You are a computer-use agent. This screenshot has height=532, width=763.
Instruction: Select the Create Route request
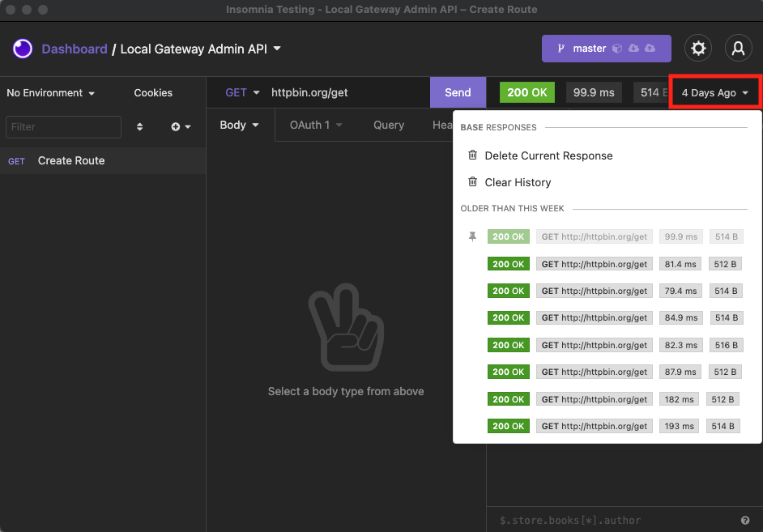[103, 161]
